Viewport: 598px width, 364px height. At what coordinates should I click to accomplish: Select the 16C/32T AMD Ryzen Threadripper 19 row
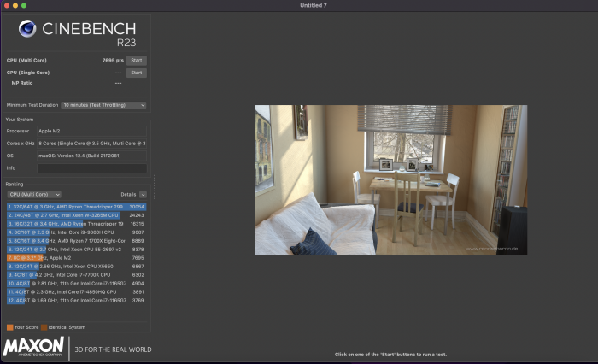[76, 224]
